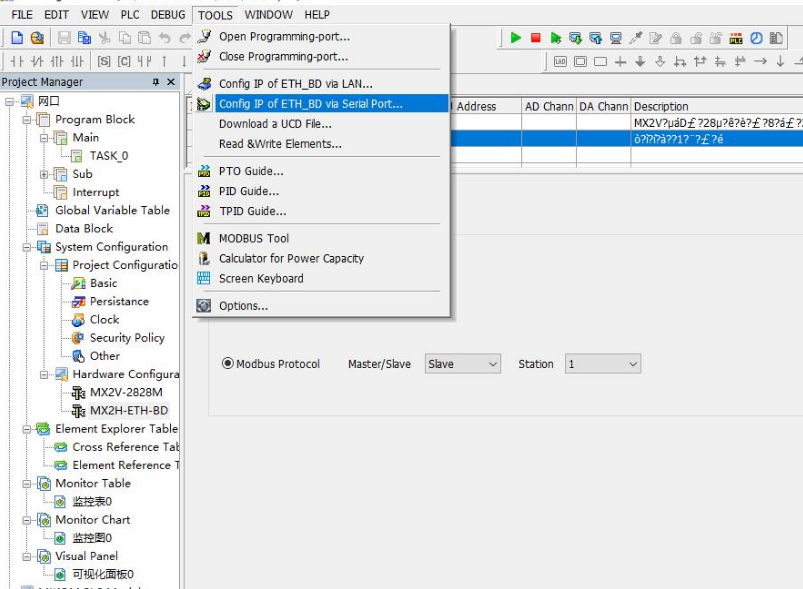
Task: Open the DEBUG menu
Action: point(168,15)
